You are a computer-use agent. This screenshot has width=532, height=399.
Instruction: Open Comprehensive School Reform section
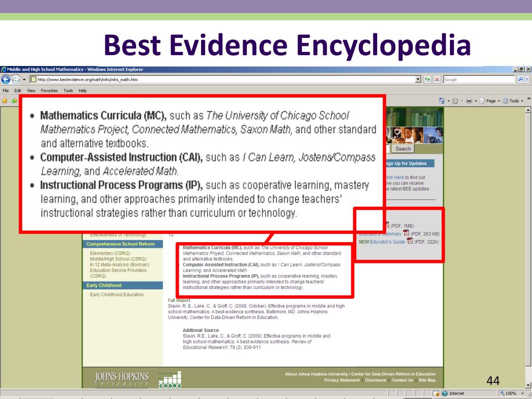[x=123, y=244]
